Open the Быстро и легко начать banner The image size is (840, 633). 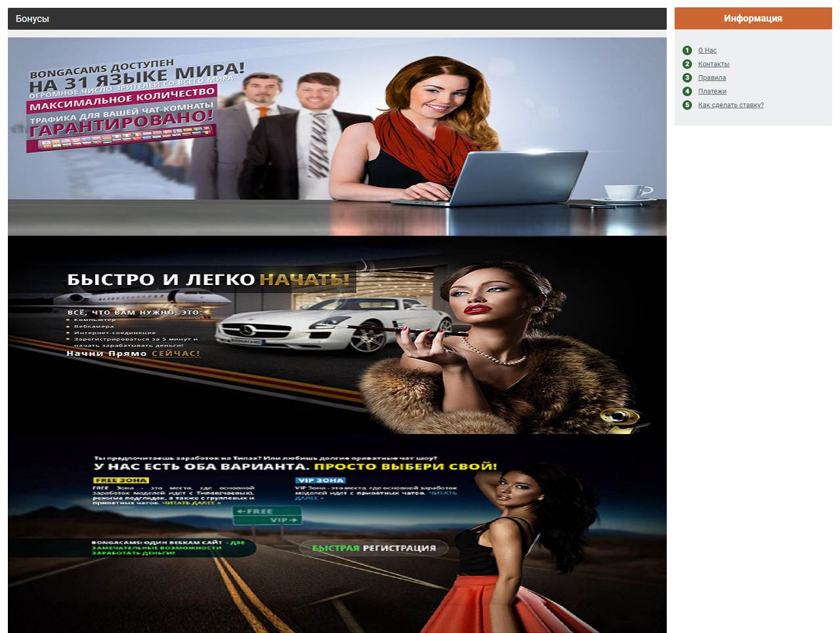pyautogui.click(x=337, y=335)
